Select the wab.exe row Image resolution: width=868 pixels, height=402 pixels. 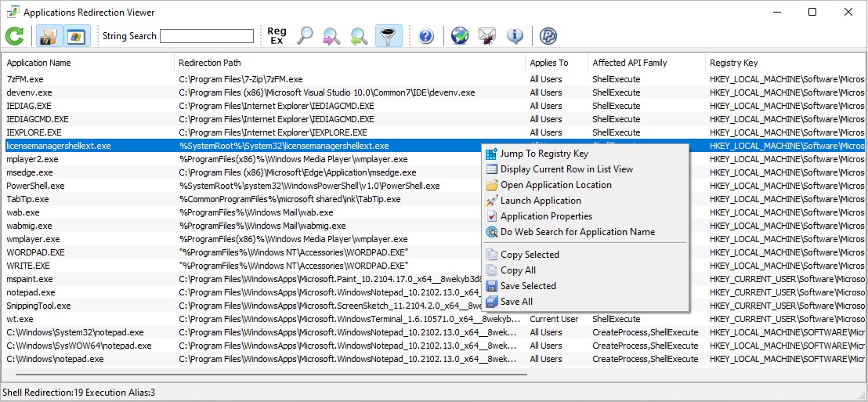(x=433, y=212)
